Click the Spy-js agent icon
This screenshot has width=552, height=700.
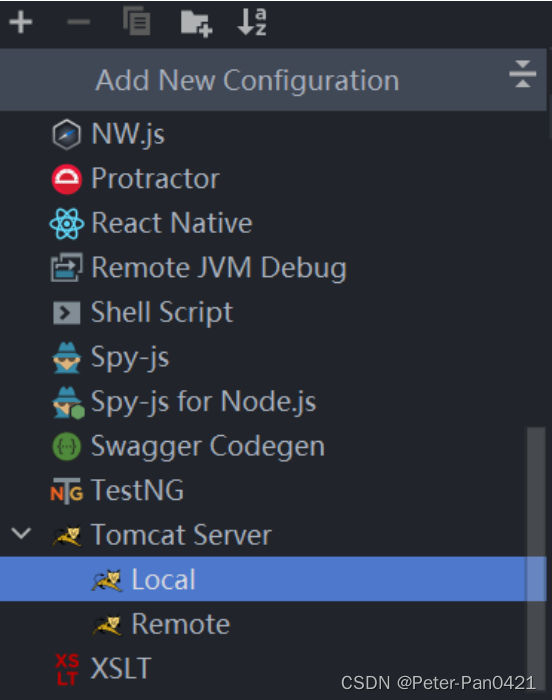click(67, 358)
